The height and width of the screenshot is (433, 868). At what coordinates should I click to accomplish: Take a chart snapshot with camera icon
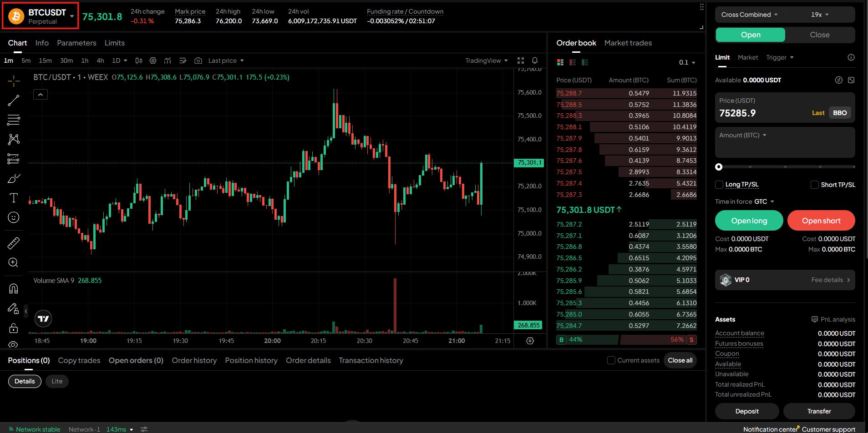pos(198,60)
